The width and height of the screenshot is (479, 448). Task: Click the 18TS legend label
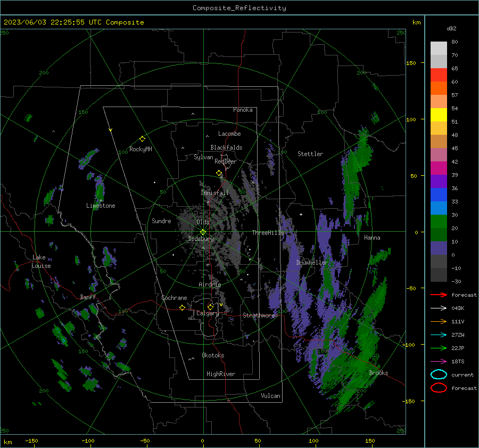click(458, 362)
